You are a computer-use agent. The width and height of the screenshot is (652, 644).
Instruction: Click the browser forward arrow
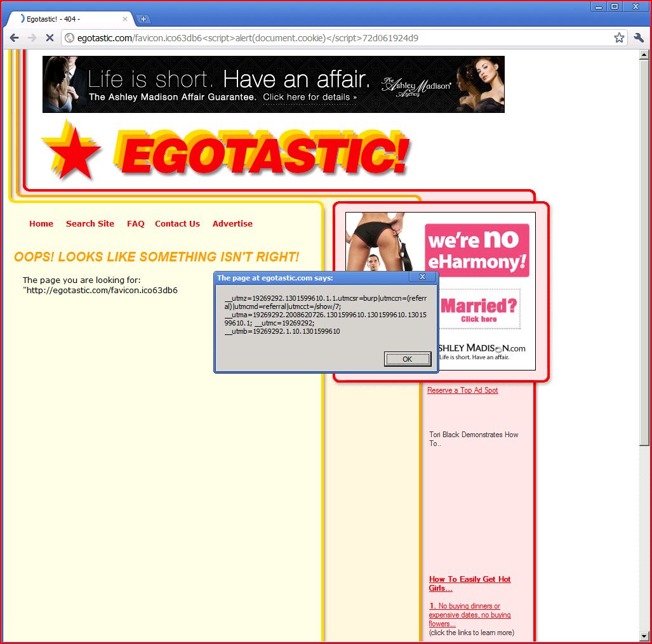[x=32, y=38]
